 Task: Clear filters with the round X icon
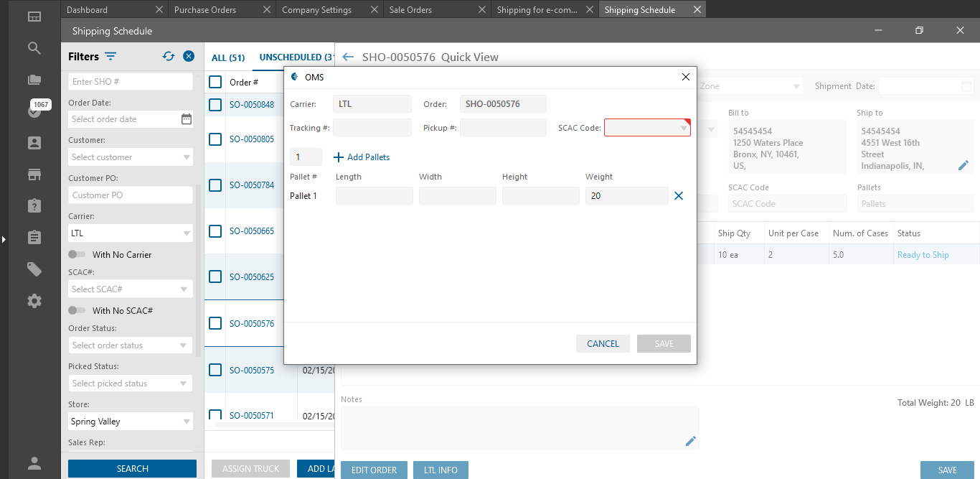pos(189,56)
